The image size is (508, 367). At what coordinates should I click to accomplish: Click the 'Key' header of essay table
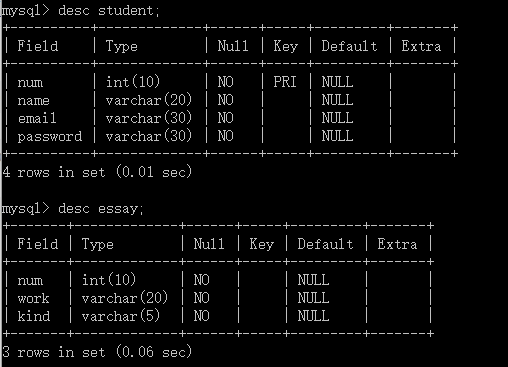pyautogui.click(x=261, y=244)
